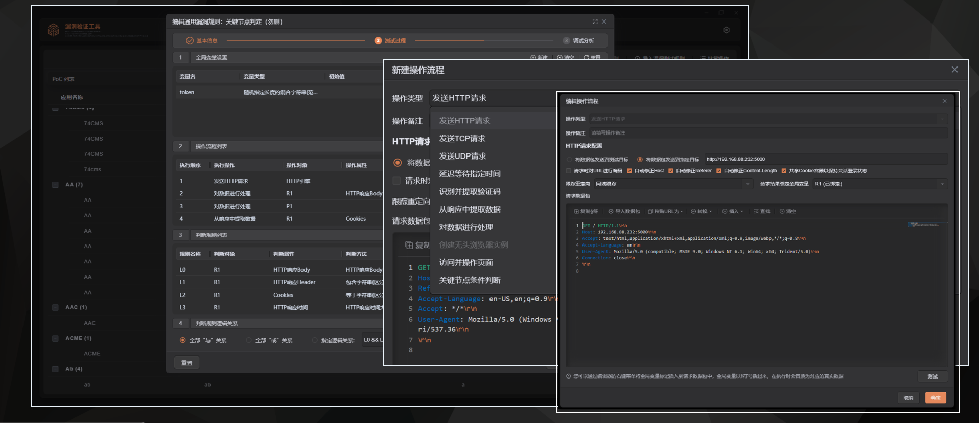This screenshot has width=980, height=423.
Task: Go to the 调试分析 step
Action: pyautogui.click(x=578, y=40)
